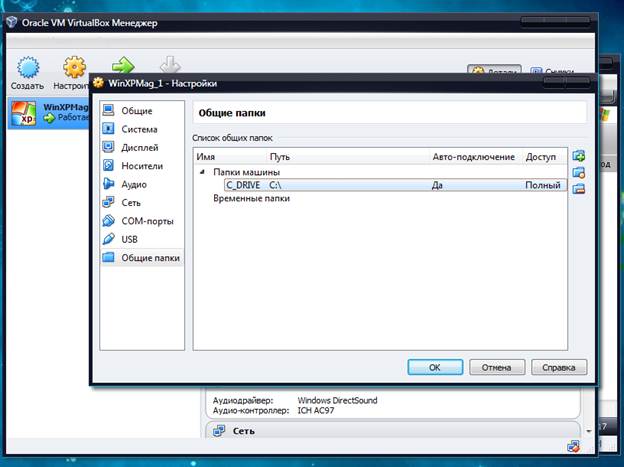Viewport: 624px width, 467px height.
Task: Open the Система settings category
Action: click(x=142, y=129)
